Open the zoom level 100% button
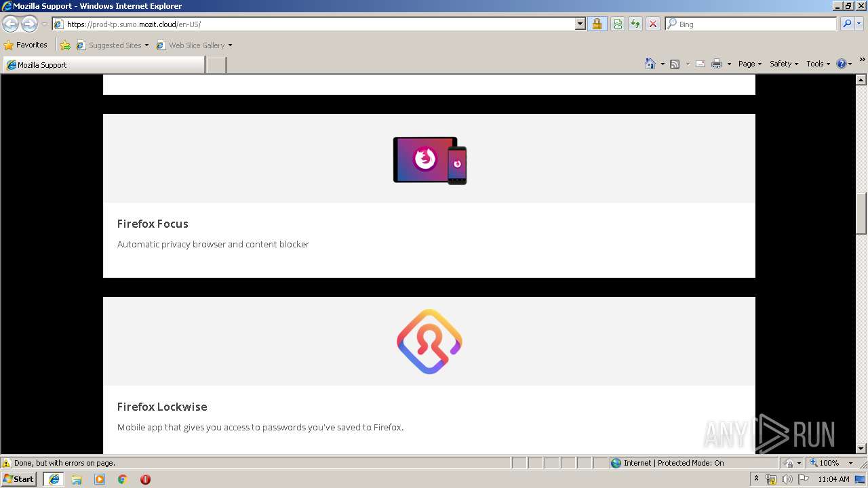This screenshot has height=488, width=868. click(824, 463)
